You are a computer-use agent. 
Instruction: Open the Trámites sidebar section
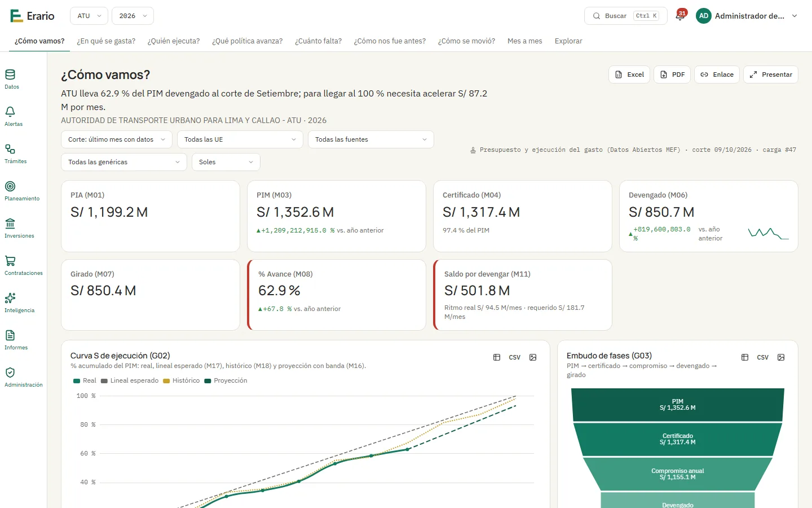15,154
